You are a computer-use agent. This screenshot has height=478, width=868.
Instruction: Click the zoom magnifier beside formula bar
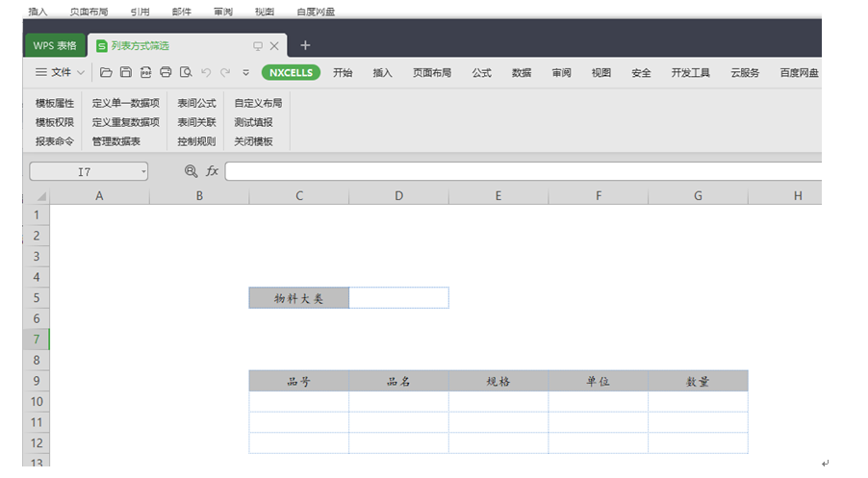(x=191, y=171)
